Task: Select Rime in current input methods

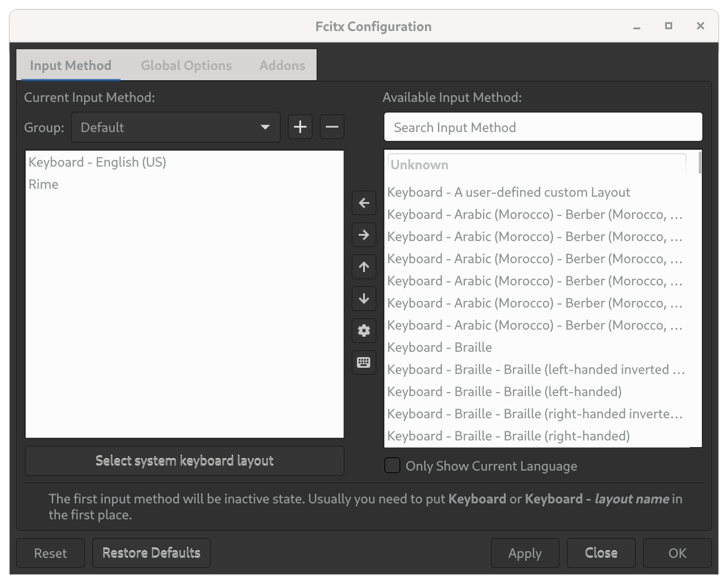Action: click(43, 184)
